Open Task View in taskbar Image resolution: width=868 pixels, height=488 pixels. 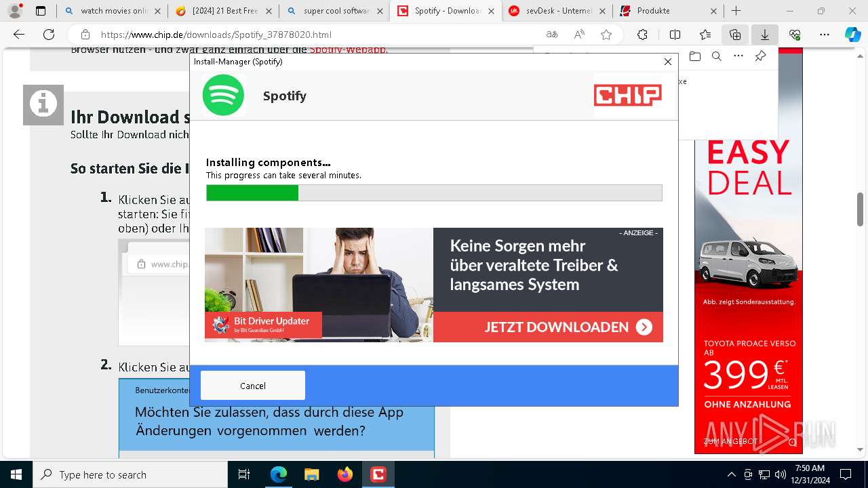[x=244, y=474]
